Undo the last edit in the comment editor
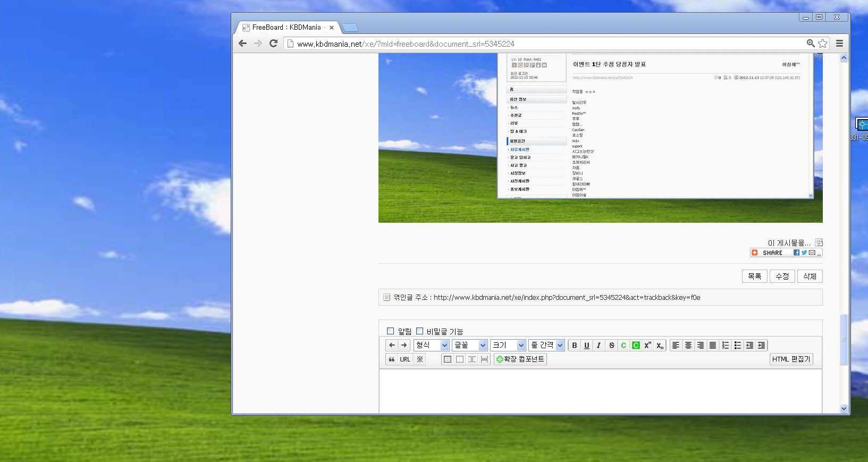The image size is (868, 462). click(x=392, y=346)
